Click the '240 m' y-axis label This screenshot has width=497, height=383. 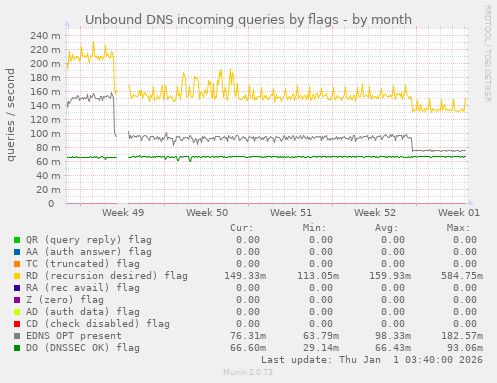[45, 36]
